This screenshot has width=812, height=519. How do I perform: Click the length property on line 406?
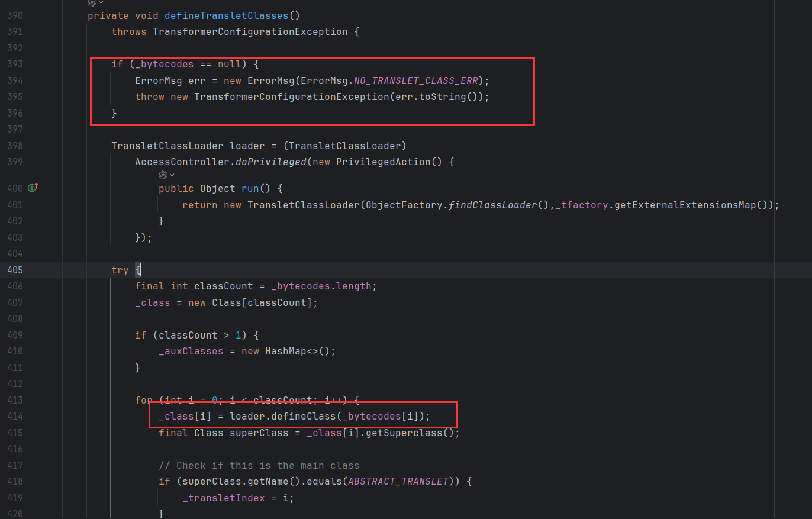353,286
